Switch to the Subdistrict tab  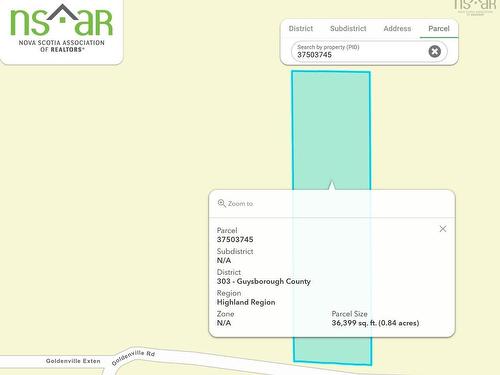click(348, 29)
